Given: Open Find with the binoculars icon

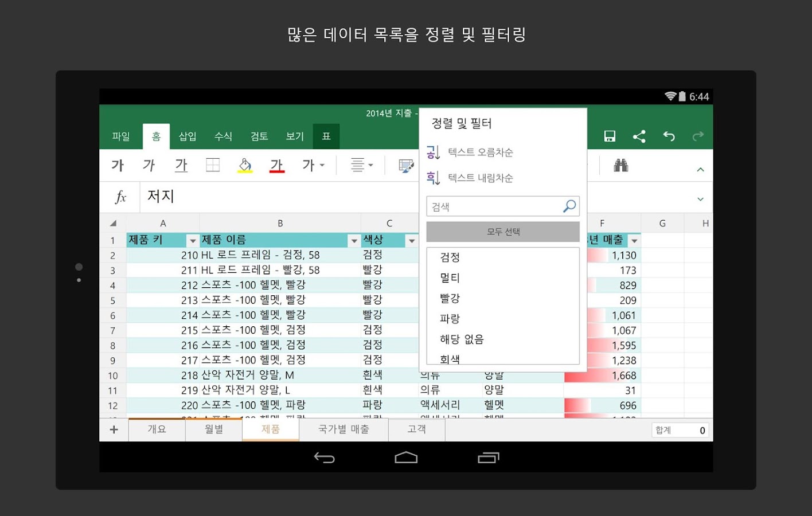Looking at the screenshot, I should click(621, 165).
